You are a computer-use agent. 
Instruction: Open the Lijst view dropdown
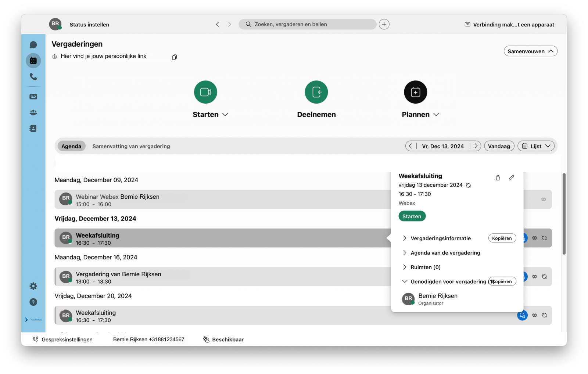(x=536, y=146)
